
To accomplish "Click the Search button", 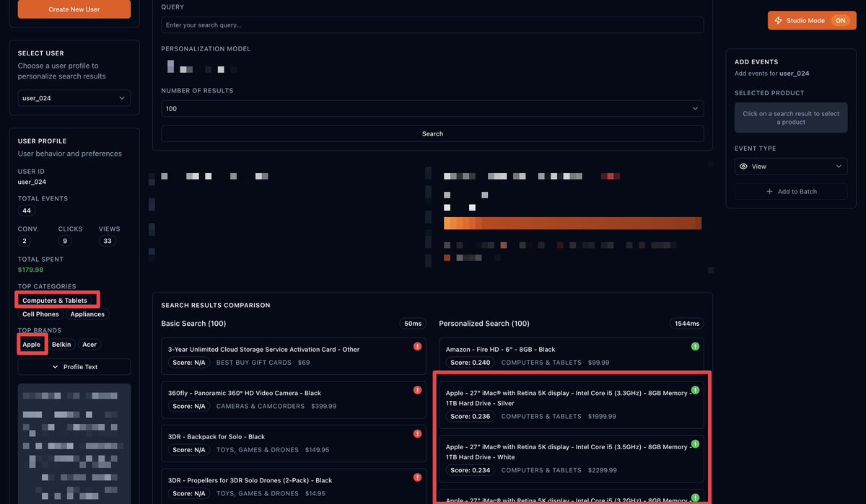I will tap(432, 133).
